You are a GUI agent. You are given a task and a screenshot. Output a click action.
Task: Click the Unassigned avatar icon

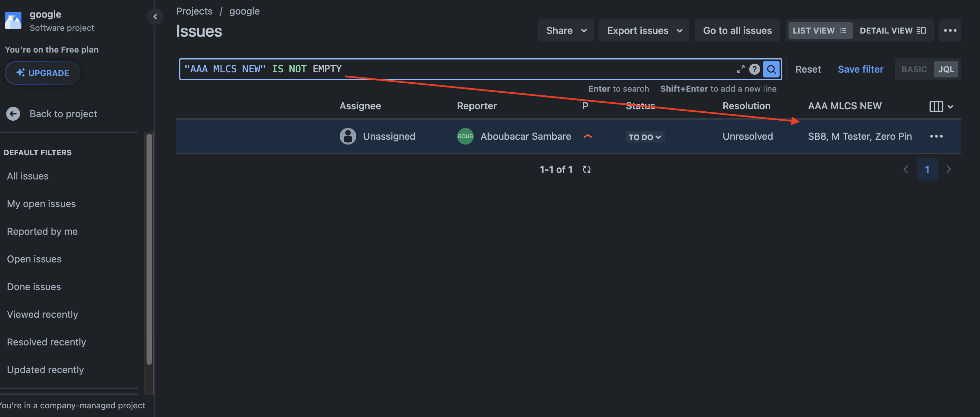click(348, 136)
